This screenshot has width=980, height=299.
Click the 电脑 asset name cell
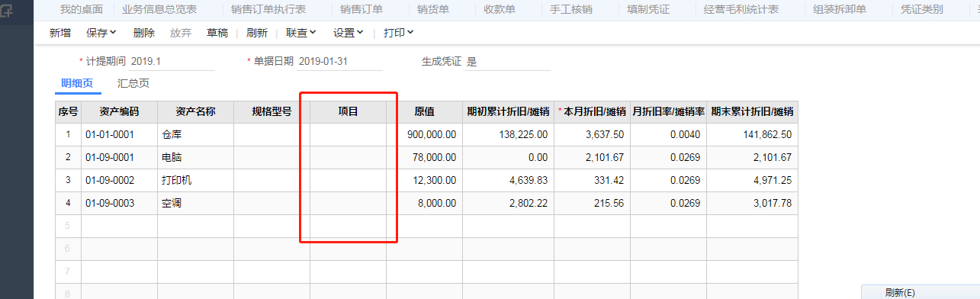(196, 157)
